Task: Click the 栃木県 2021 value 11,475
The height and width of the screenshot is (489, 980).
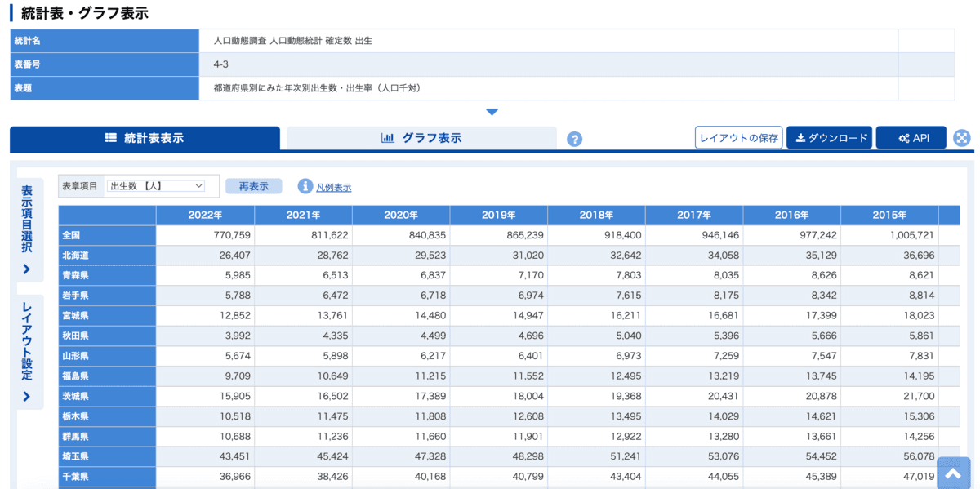Action: click(332, 416)
